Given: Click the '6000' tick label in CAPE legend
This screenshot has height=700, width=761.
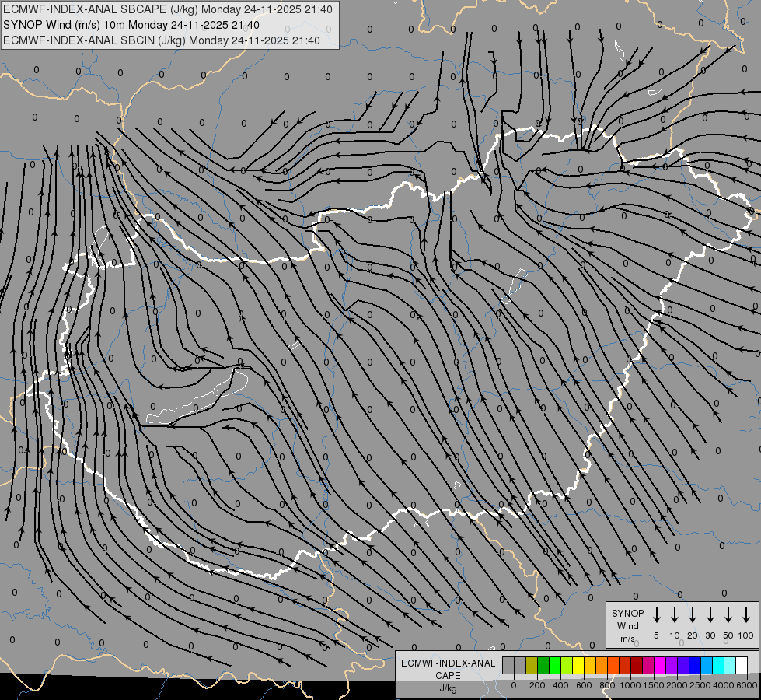Looking at the screenshot, I should coord(747,685).
